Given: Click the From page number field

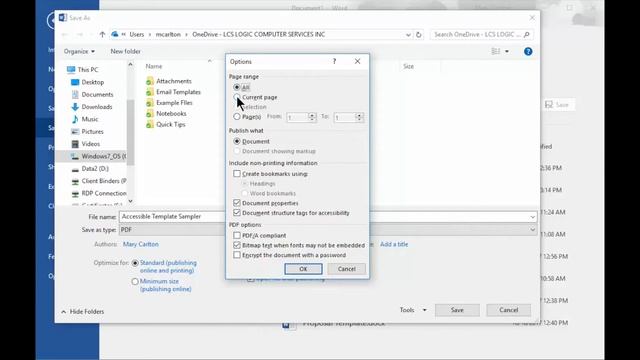Looking at the screenshot, I should pos(297,118).
